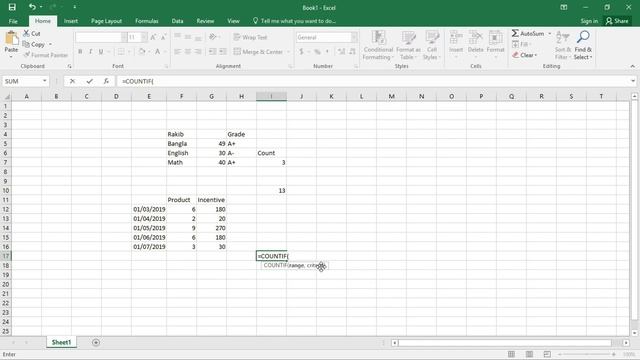Select column I header
The height and width of the screenshot is (360, 640).
coord(271,96)
